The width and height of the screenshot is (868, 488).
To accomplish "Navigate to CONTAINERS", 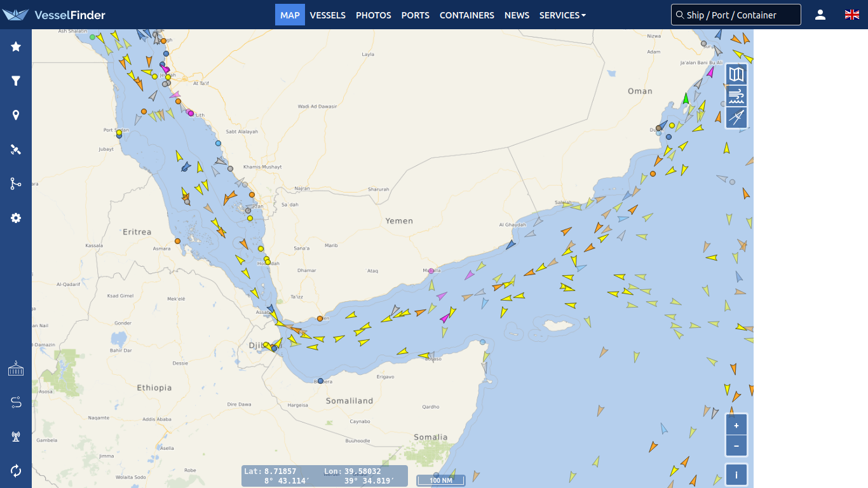I will (x=467, y=15).
